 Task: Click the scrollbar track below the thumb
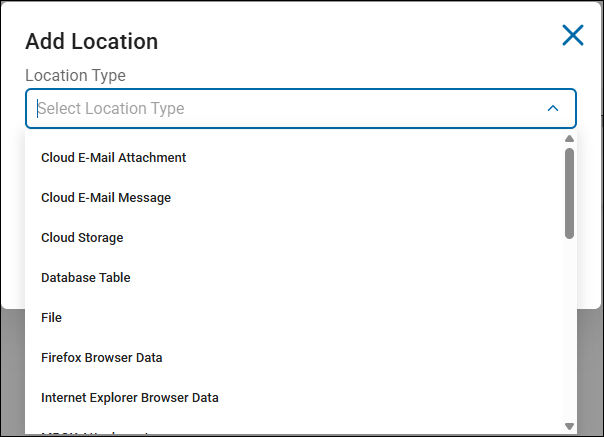[569, 330]
